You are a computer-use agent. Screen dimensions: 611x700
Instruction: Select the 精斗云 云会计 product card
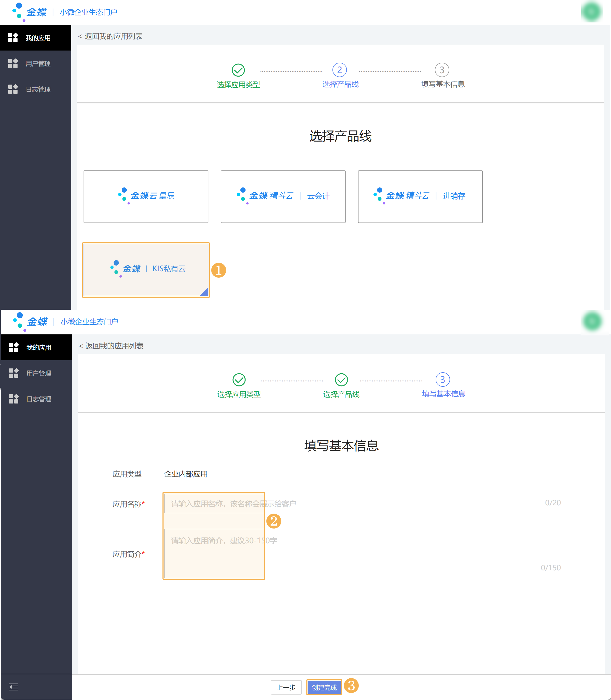[x=283, y=197]
